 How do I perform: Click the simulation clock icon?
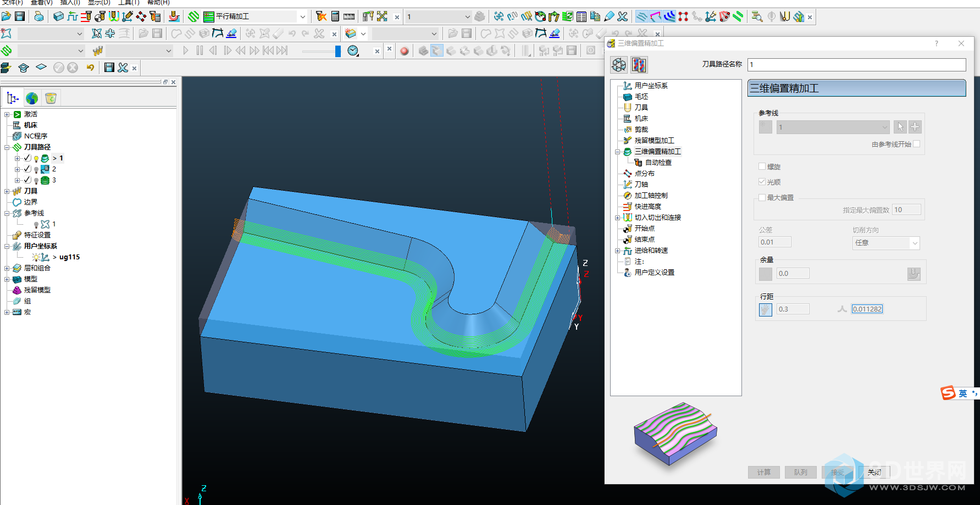(x=353, y=51)
